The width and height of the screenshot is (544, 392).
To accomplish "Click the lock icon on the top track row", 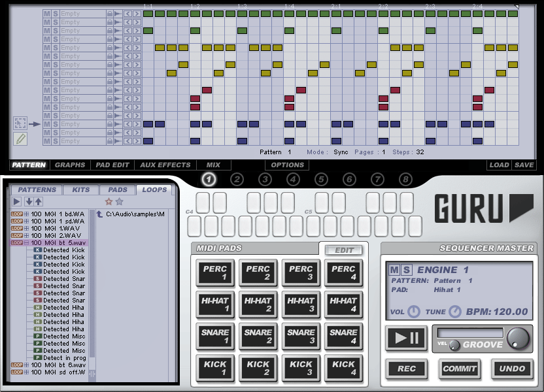I will click(x=110, y=14).
